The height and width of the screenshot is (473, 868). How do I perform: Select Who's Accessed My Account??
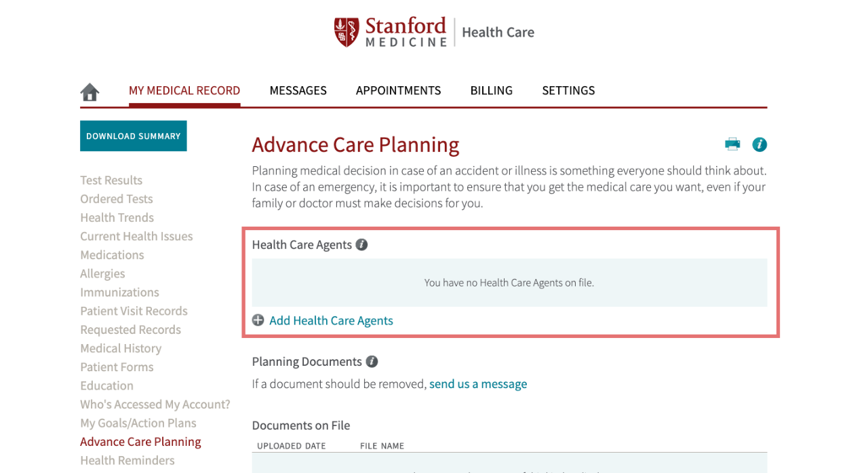coord(155,404)
